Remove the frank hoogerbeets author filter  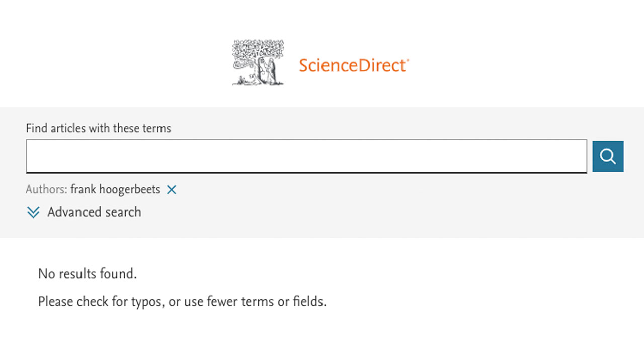point(172,190)
